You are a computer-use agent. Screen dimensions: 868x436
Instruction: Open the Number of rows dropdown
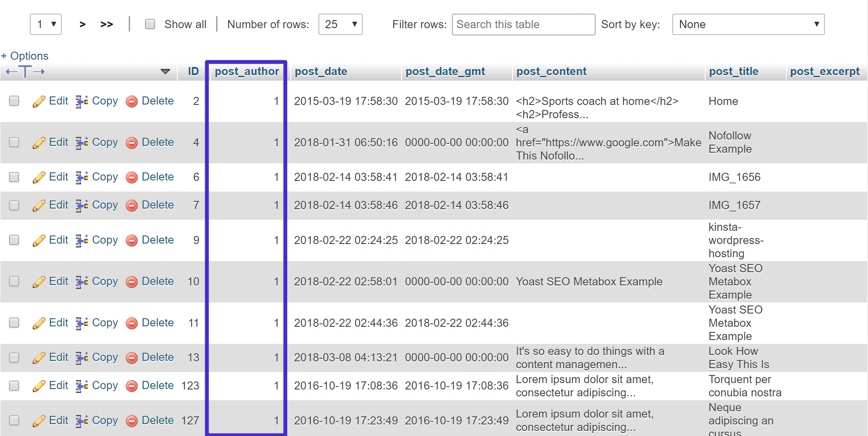click(340, 24)
